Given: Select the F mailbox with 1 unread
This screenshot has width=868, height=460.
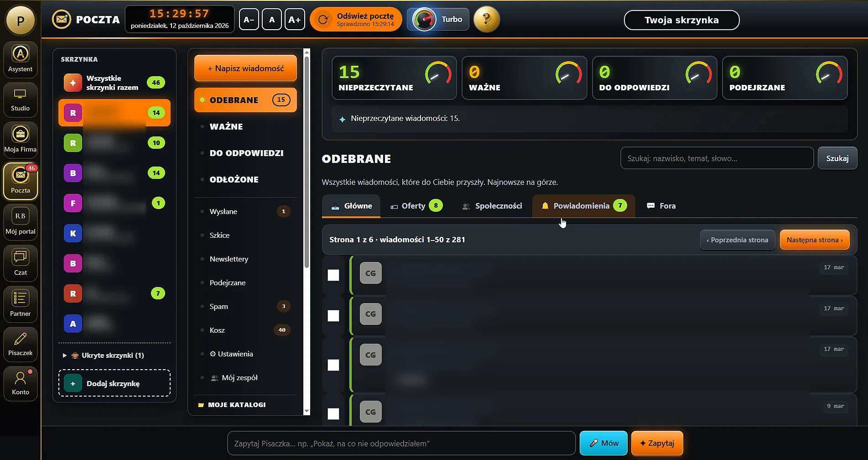Looking at the screenshot, I should point(114,203).
